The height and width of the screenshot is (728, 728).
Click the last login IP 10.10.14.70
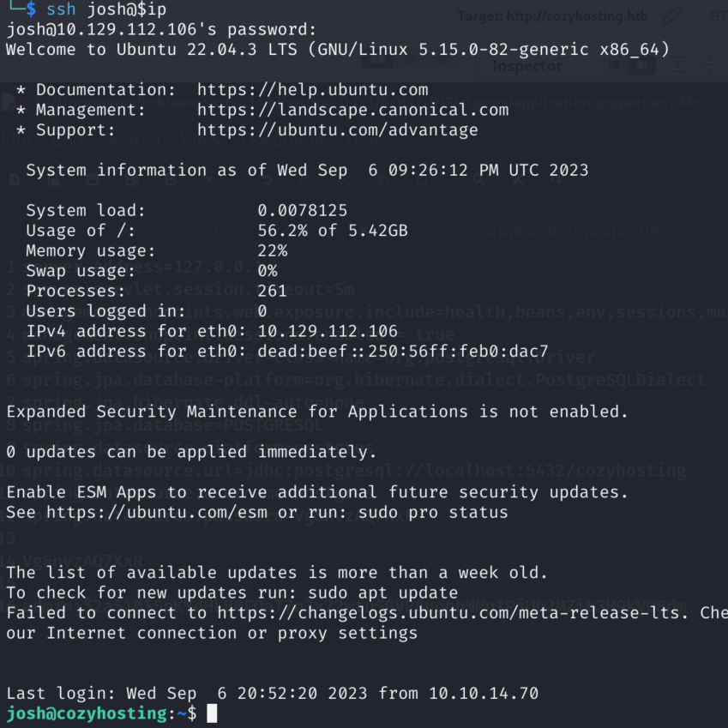coord(484,693)
